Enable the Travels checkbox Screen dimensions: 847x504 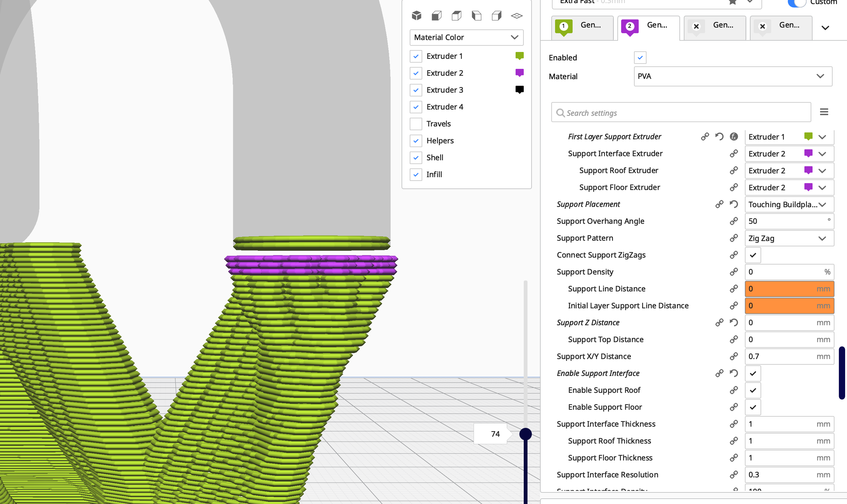[416, 124]
